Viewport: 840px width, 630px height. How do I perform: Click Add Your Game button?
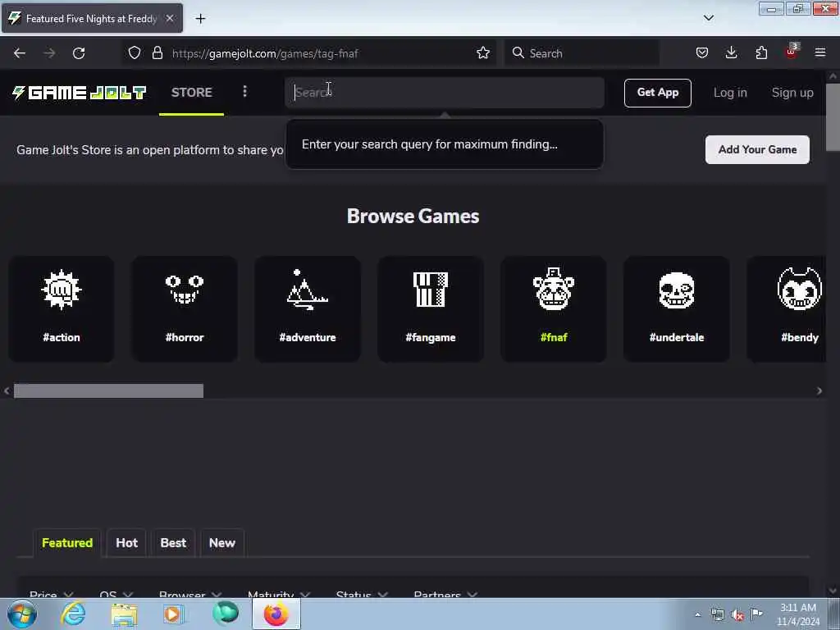(757, 149)
